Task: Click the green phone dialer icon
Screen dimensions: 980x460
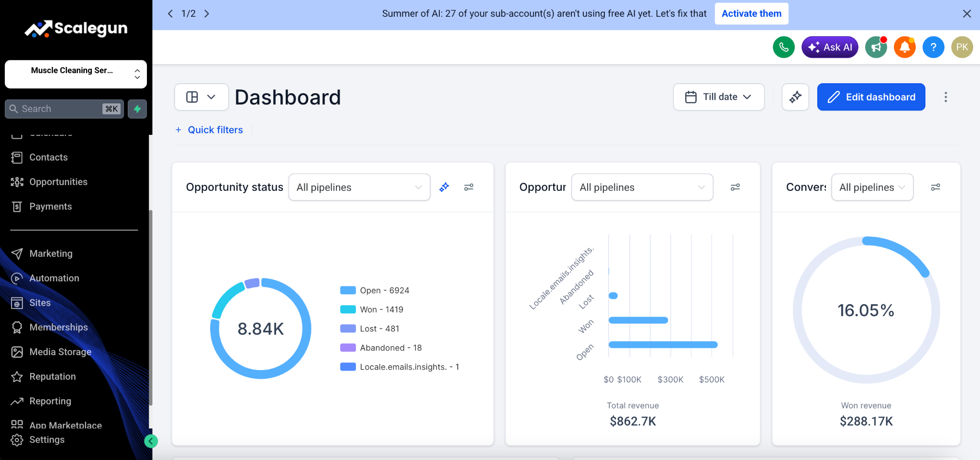Action: pos(783,47)
